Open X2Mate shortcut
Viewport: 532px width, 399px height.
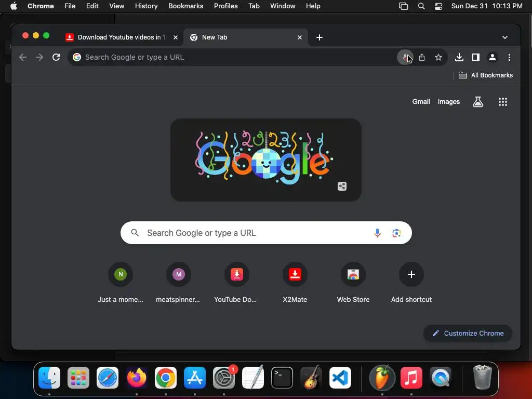[x=295, y=283]
